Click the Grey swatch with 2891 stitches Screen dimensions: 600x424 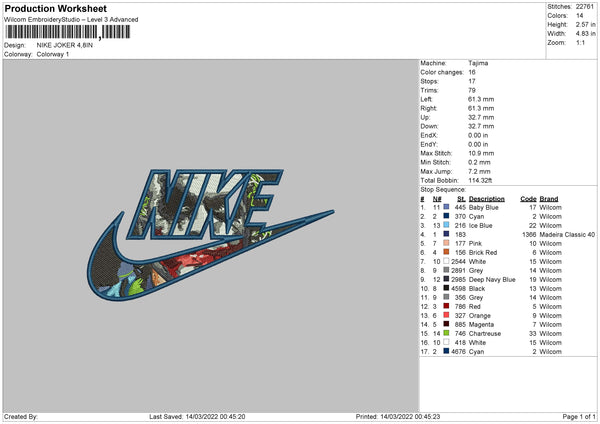(446, 270)
